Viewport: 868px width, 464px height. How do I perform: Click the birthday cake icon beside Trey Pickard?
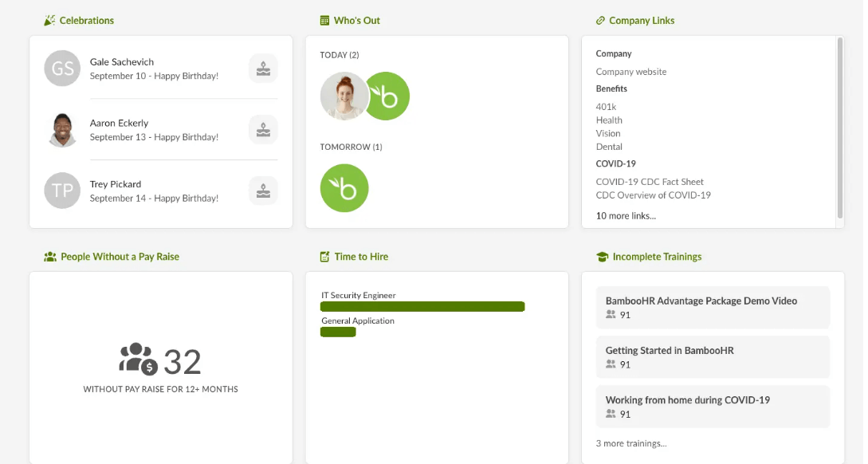(x=263, y=191)
